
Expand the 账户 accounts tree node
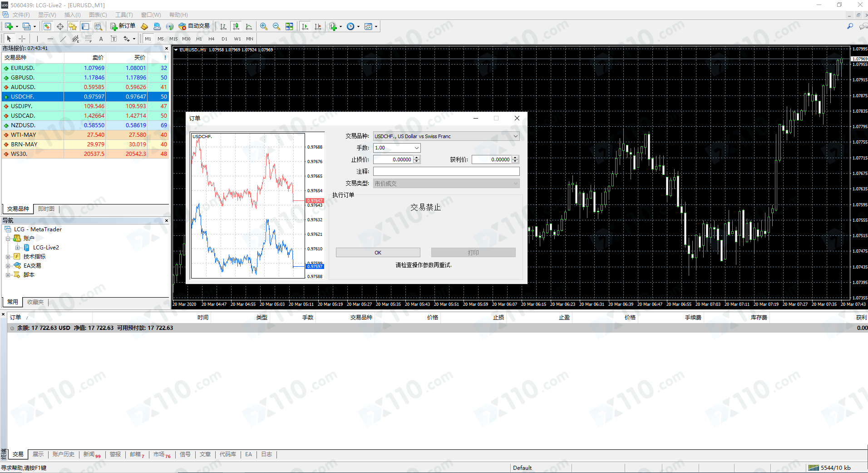[8, 239]
